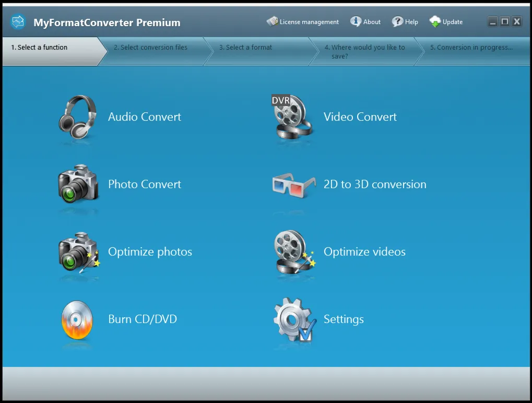Click the Help question mark icon

(x=397, y=21)
